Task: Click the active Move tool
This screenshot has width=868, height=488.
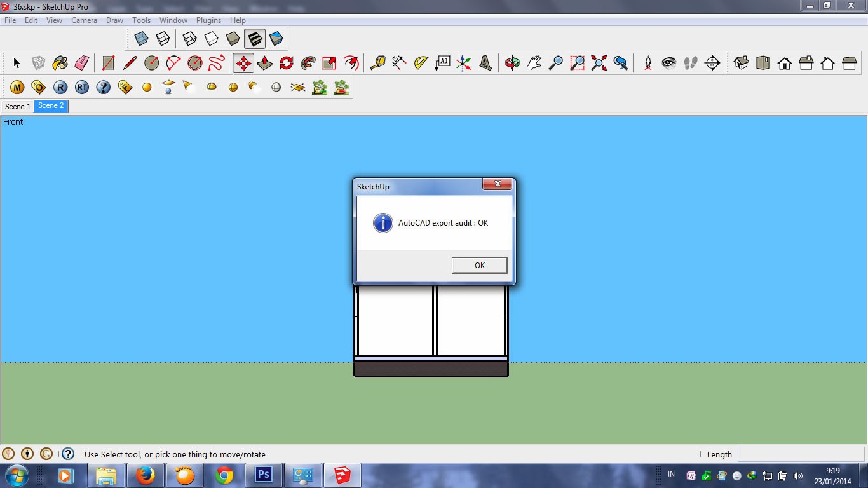Action: (x=243, y=63)
